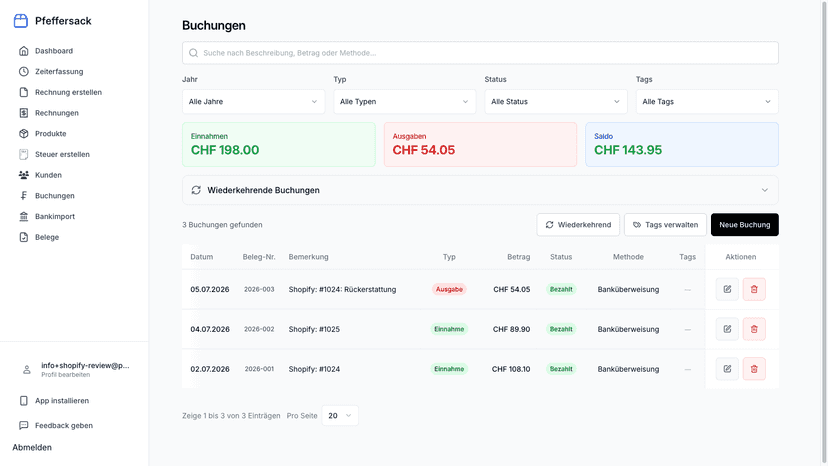
Task: Open Zeiterfassung in sidebar
Action: tap(59, 71)
